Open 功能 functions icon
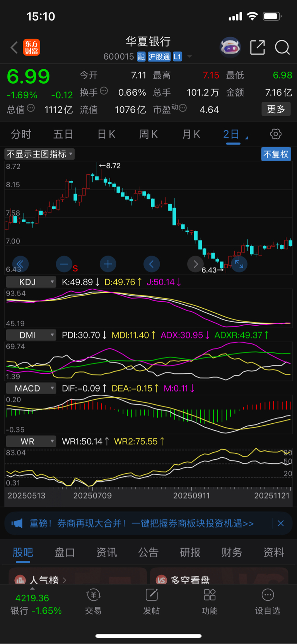This screenshot has height=644, width=297. [x=210, y=602]
